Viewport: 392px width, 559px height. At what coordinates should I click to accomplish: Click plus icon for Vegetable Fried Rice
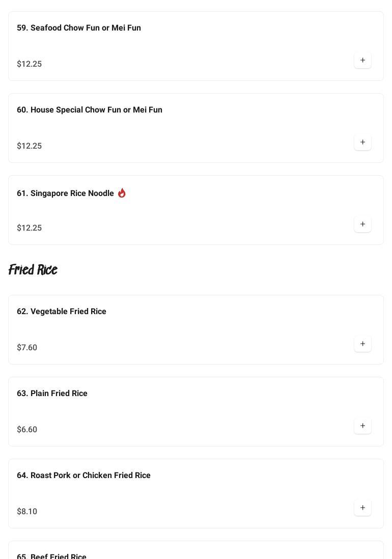[362, 344]
